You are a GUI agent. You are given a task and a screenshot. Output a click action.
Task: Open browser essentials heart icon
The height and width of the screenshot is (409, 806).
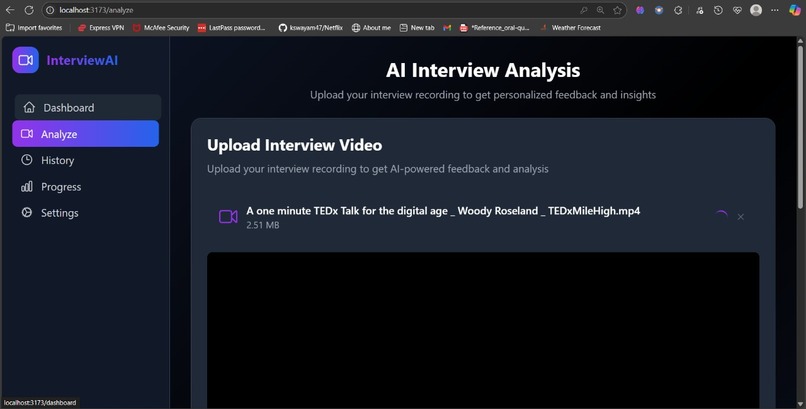coord(737,10)
